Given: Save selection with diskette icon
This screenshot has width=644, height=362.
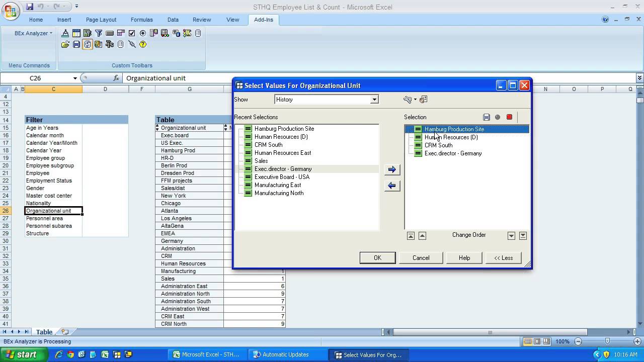Looking at the screenshot, I should 487,117.
